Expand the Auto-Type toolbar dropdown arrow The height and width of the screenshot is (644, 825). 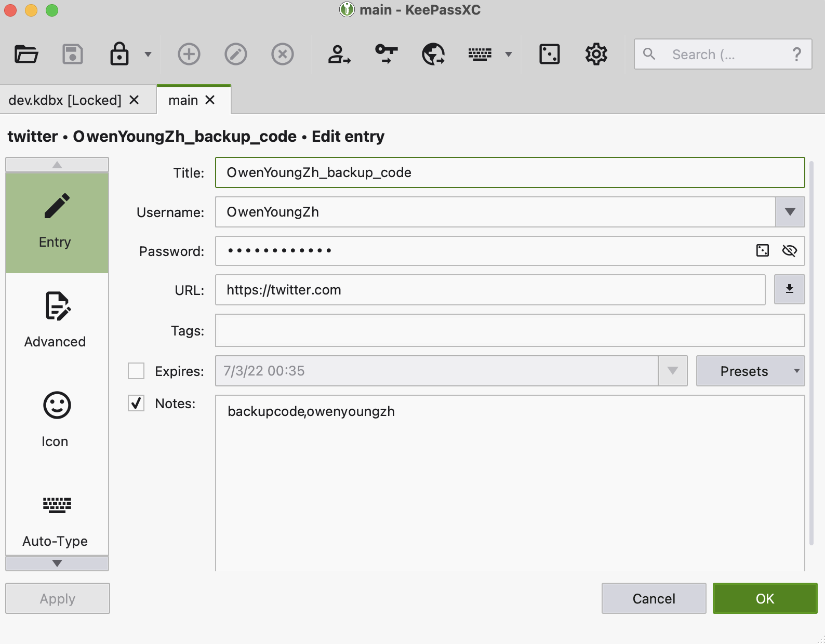[x=509, y=54]
